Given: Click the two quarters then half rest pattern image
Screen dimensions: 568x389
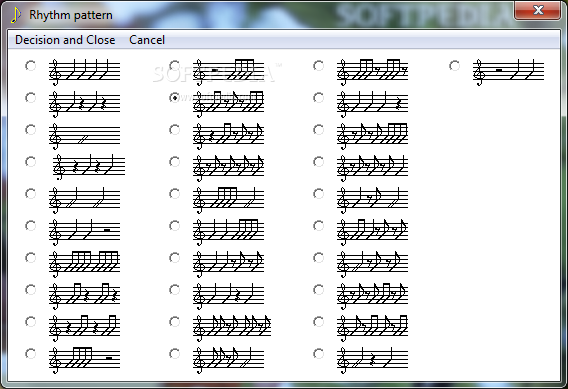Looking at the screenshot, I should (x=84, y=232).
